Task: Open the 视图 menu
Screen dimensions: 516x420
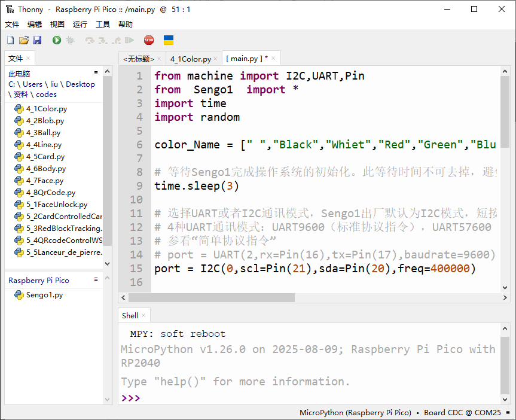Action: (57, 25)
